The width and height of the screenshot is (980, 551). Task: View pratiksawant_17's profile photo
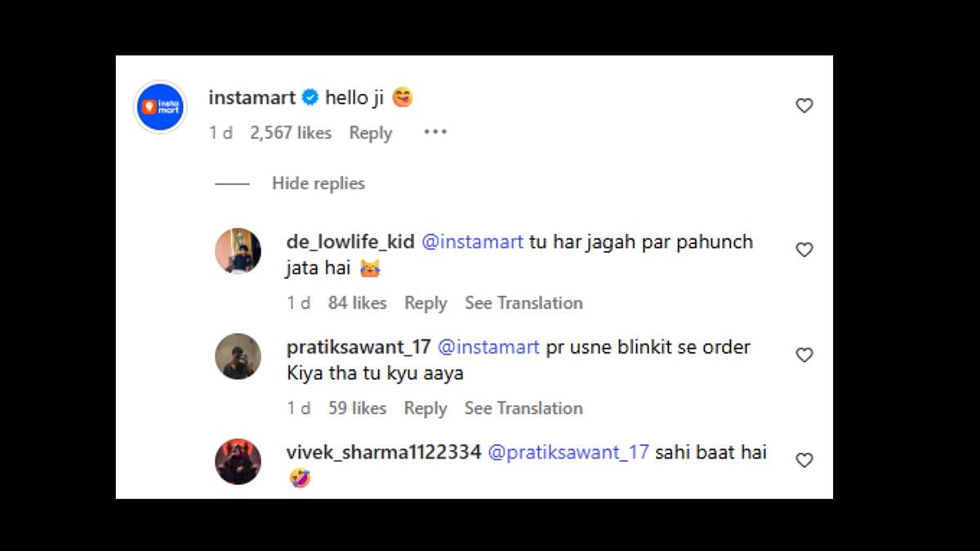click(x=238, y=356)
